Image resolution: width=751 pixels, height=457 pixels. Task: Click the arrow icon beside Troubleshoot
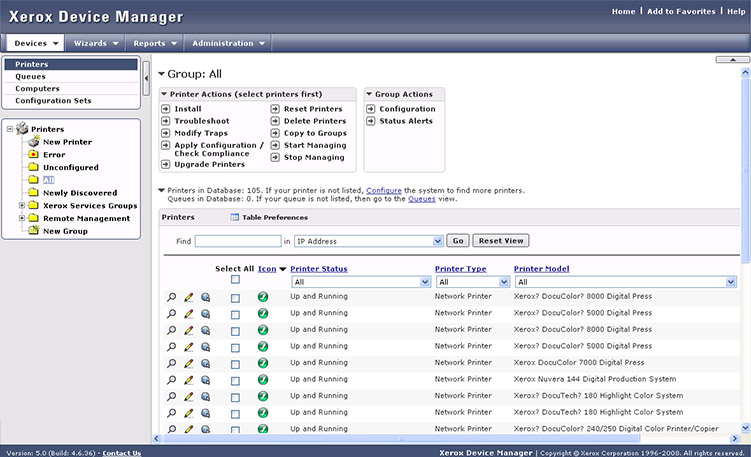point(166,121)
